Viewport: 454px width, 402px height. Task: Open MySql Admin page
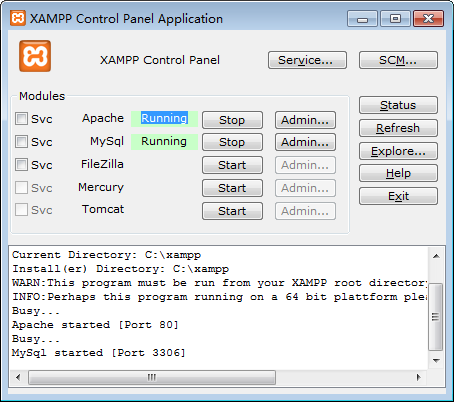[x=305, y=142]
